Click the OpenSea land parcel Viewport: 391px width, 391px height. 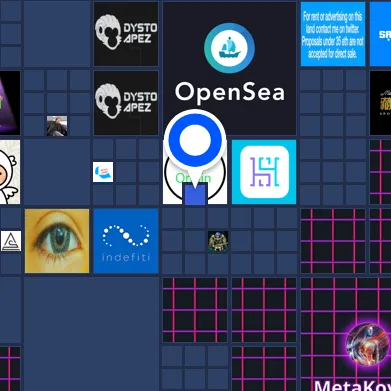tap(229, 68)
